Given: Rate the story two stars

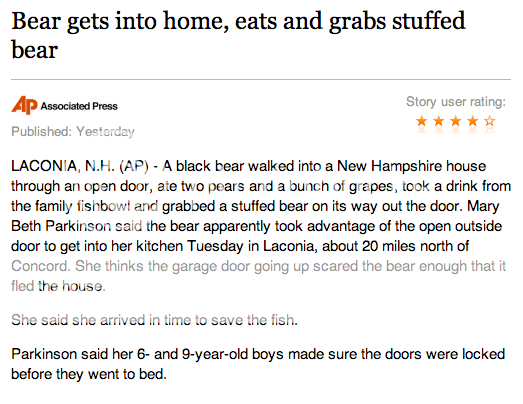Looking at the screenshot, I should click(x=439, y=121).
